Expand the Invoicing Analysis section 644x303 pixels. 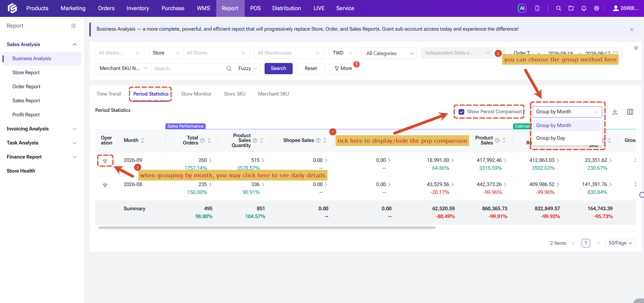[42, 129]
